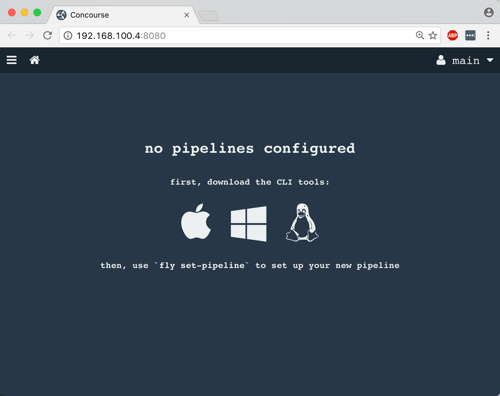Click the fly set-pipeline instruction text

pyautogui.click(x=250, y=266)
